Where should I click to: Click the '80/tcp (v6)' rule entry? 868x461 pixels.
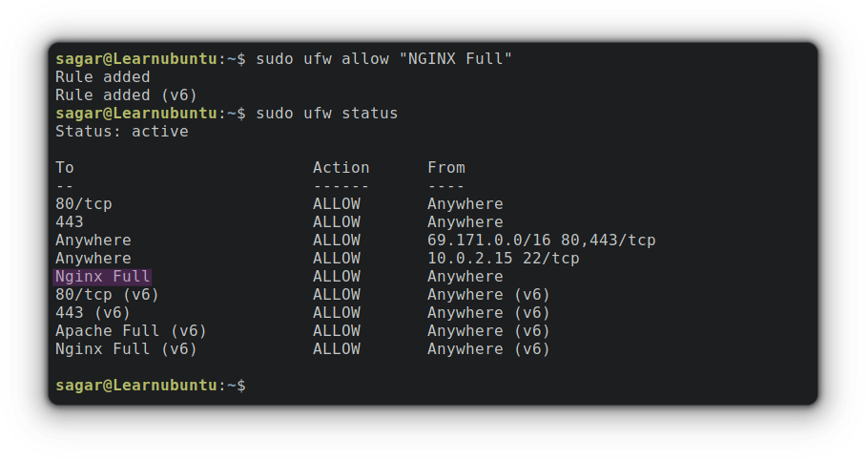(x=107, y=295)
